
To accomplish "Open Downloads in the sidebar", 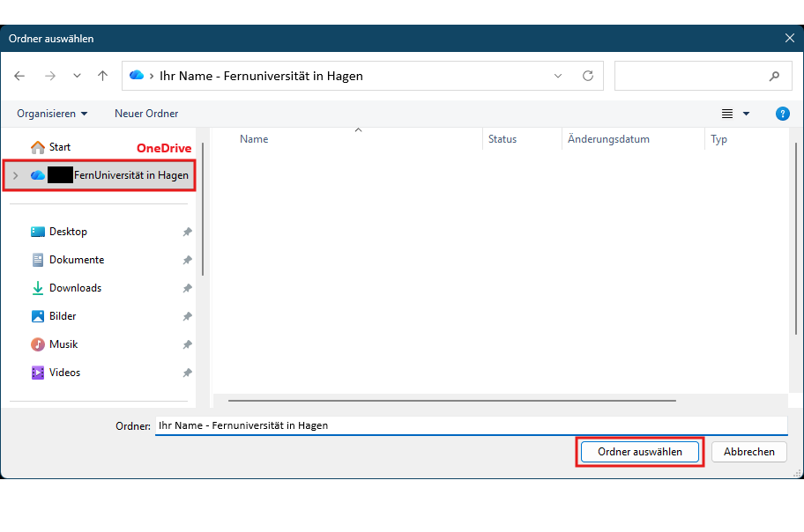I will (66, 288).
